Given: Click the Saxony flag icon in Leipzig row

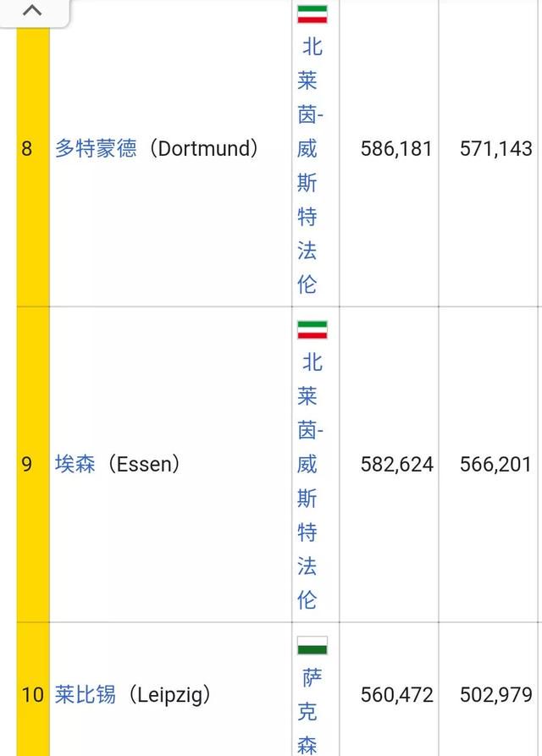Looking at the screenshot, I should 312,646.
